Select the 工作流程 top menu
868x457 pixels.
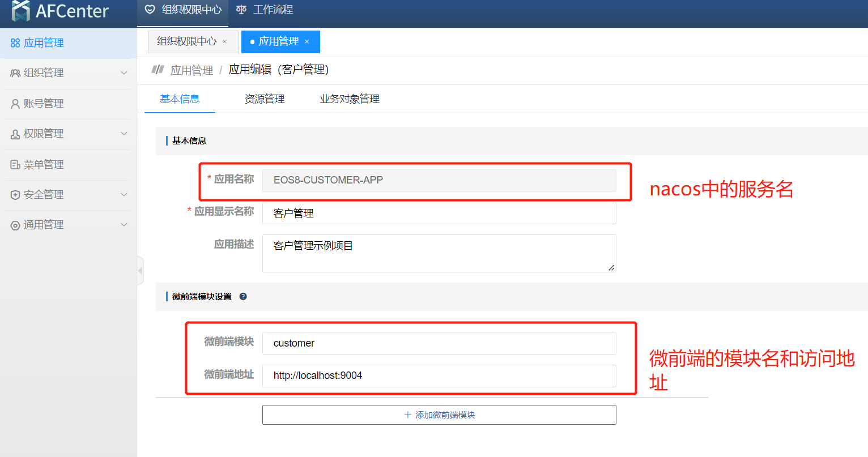coord(265,10)
